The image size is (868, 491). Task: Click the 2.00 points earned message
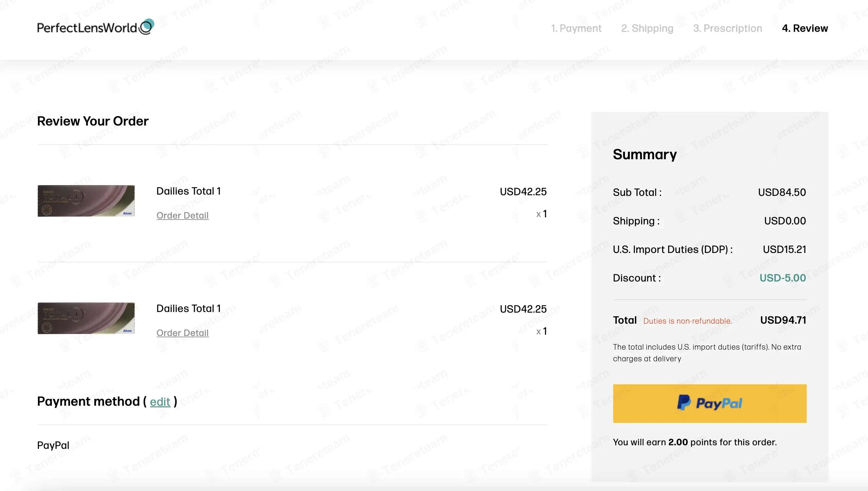pyautogui.click(x=695, y=442)
